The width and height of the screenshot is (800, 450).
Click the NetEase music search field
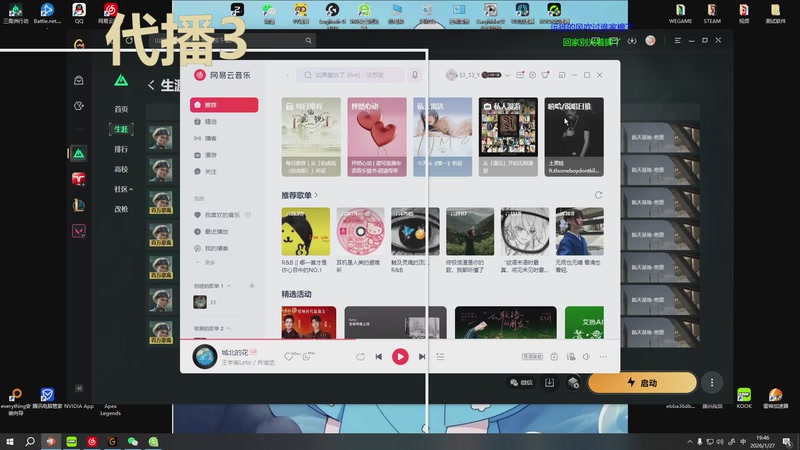pyautogui.click(x=351, y=75)
